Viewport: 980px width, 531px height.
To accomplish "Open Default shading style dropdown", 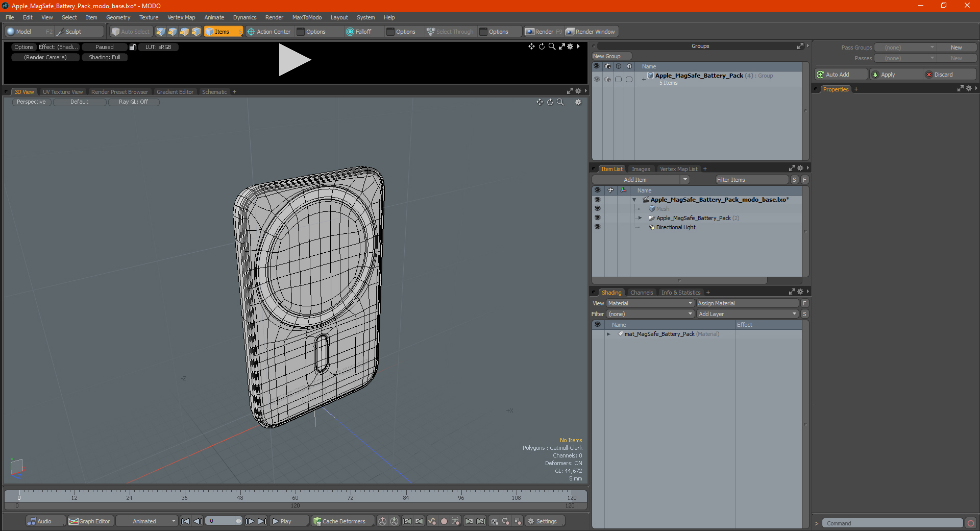I will pos(80,102).
